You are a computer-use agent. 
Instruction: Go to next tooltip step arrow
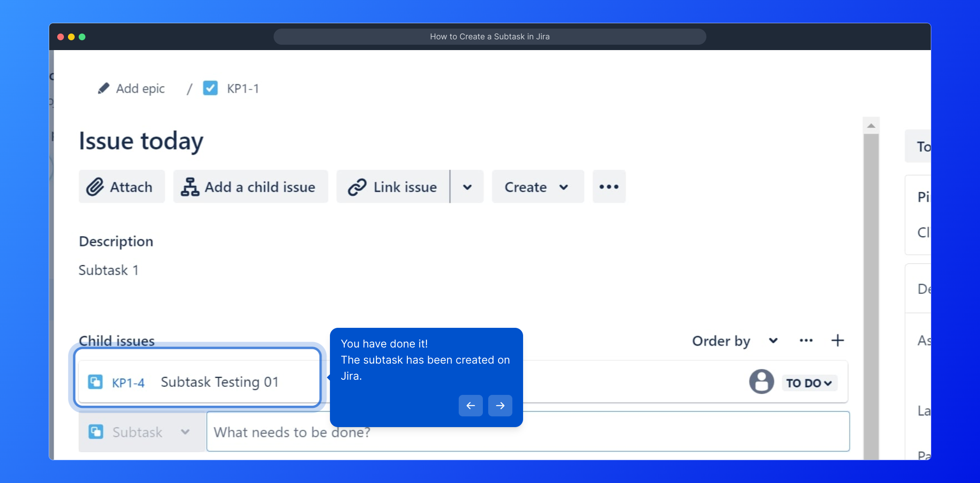click(500, 406)
